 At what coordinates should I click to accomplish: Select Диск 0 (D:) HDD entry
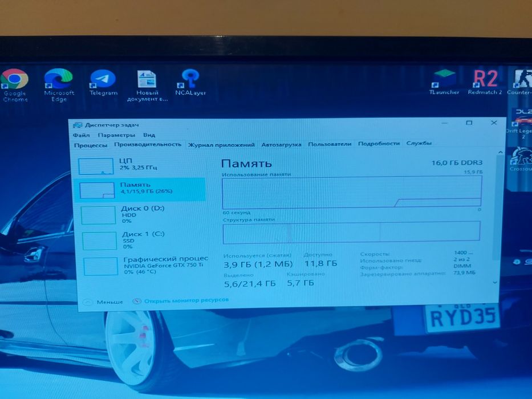[x=140, y=214]
